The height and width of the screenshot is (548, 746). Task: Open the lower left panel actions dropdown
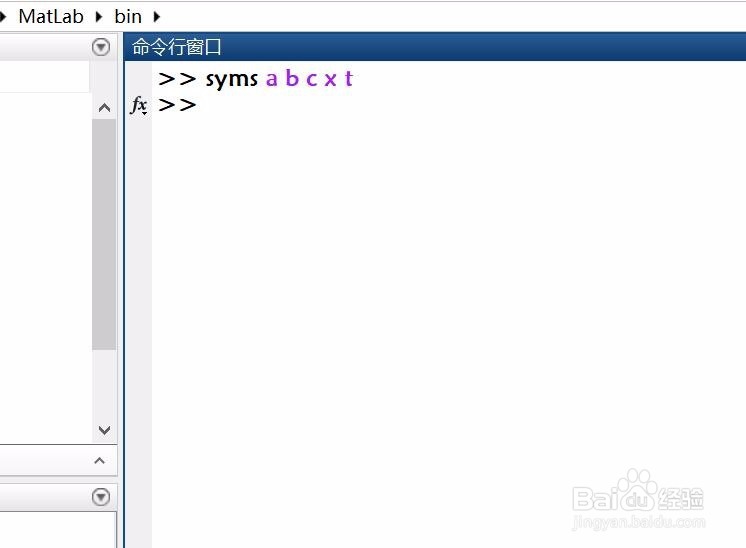pos(101,497)
